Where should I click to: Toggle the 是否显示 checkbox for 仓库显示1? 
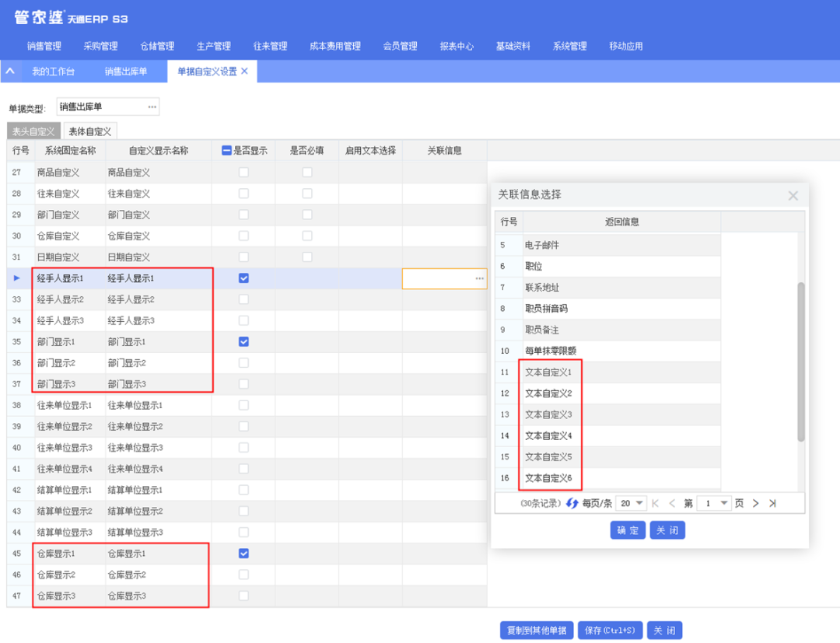(x=243, y=554)
